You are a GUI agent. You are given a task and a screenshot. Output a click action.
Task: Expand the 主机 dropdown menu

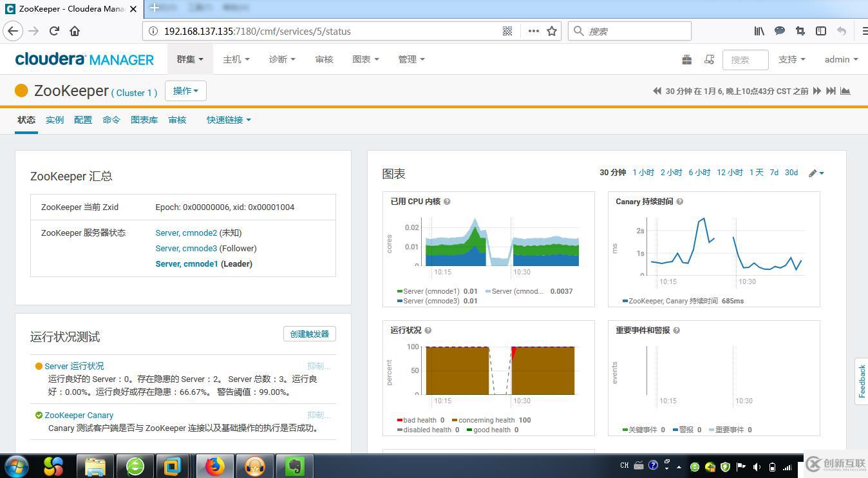pyautogui.click(x=236, y=59)
